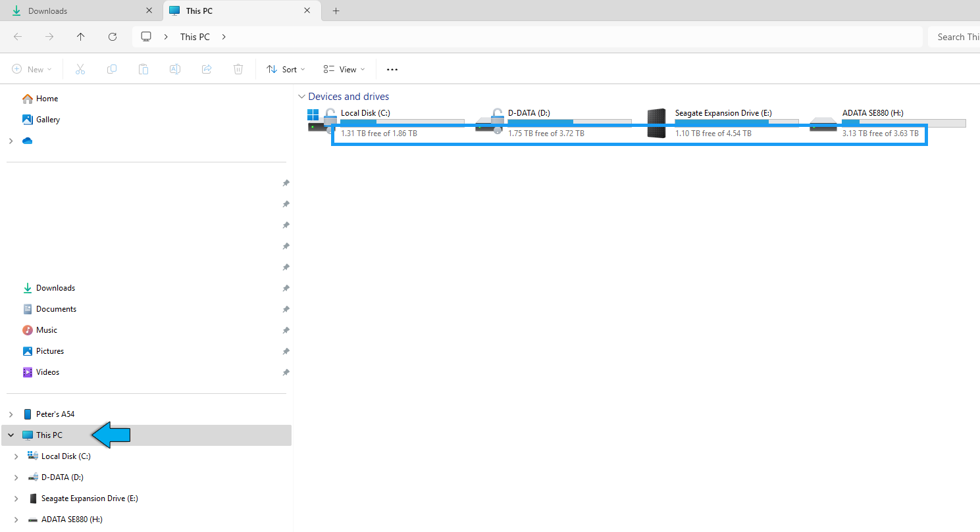Open the See more ellipsis menu
This screenshot has width=980, height=532.
pyautogui.click(x=392, y=69)
